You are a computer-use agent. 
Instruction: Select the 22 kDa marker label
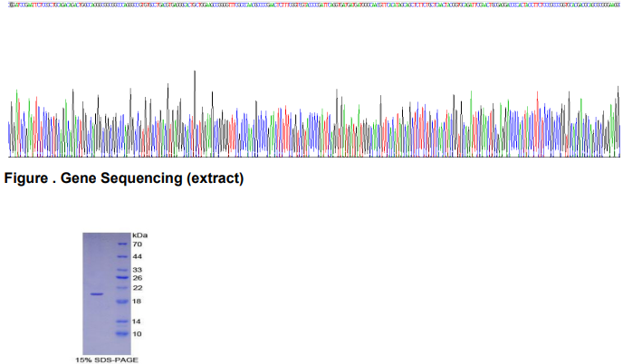[x=137, y=288]
